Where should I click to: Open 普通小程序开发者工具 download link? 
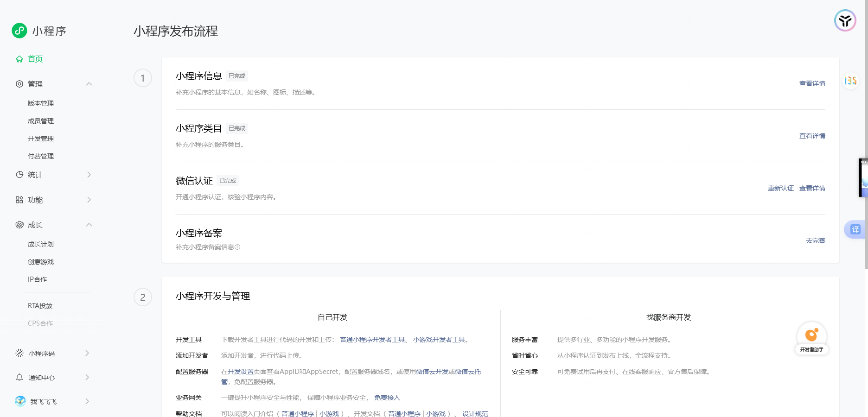pos(372,340)
